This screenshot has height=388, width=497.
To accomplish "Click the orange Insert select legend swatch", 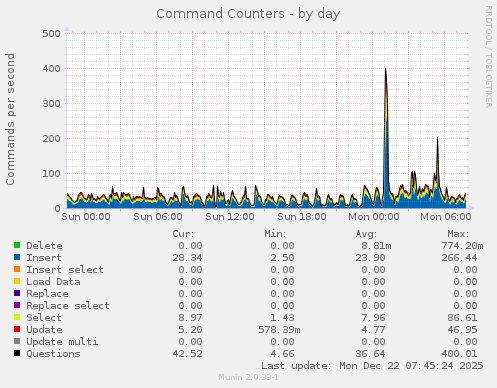I will click(17, 269).
